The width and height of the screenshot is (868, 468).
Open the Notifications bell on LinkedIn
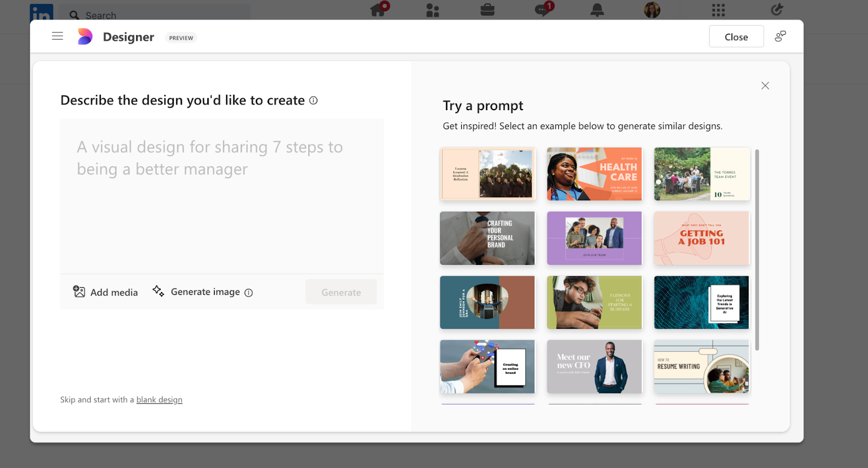click(x=597, y=10)
